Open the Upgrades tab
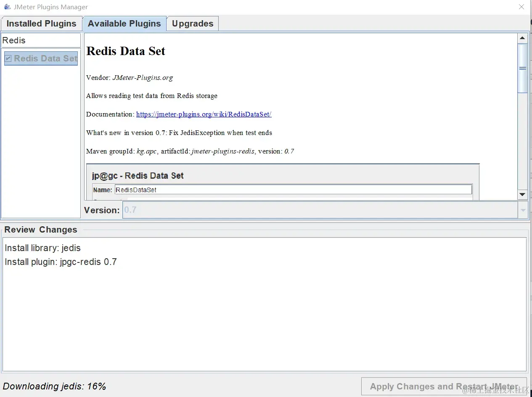This screenshot has height=397, width=532. [193, 24]
